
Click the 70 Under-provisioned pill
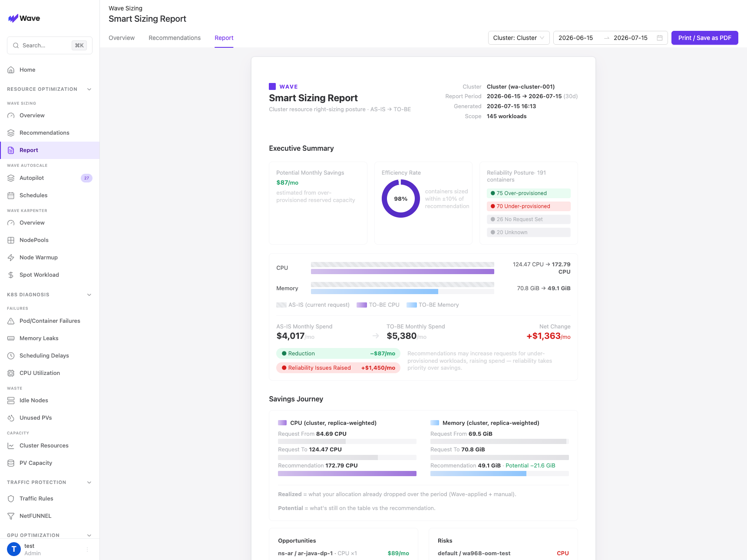pos(529,206)
